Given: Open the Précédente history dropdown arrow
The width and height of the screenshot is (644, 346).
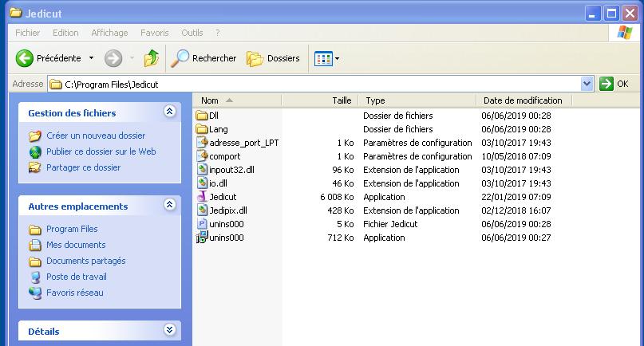Looking at the screenshot, I should tap(91, 58).
